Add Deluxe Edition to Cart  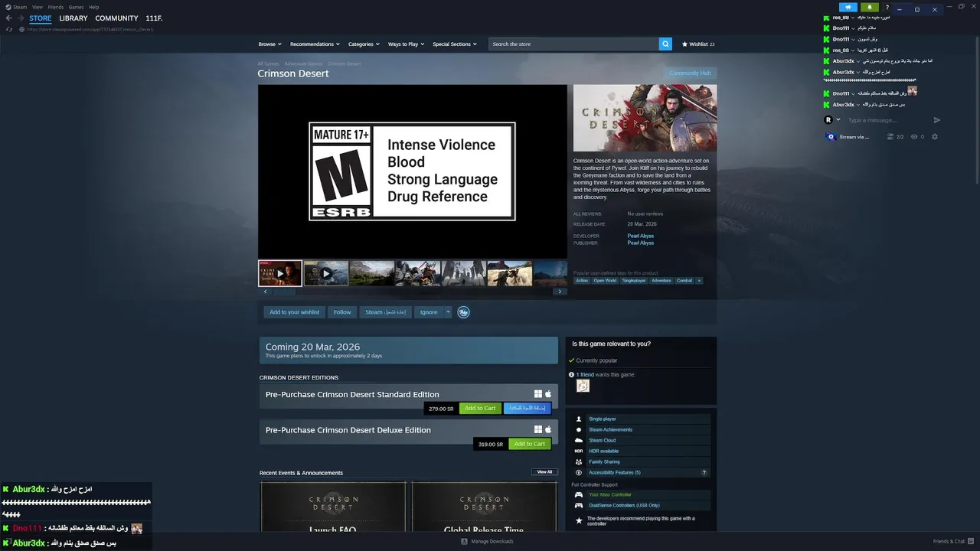click(x=529, y=444)
